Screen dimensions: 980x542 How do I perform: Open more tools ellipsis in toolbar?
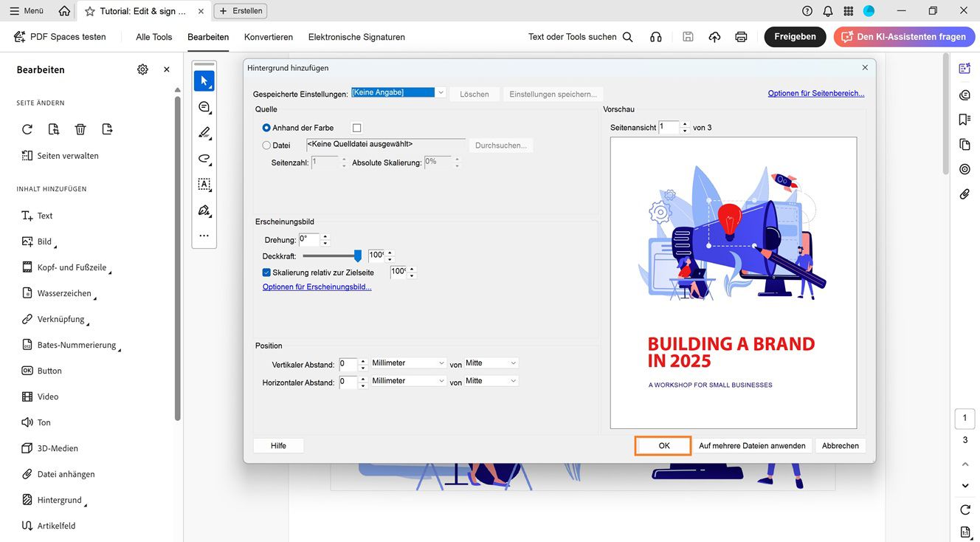[204, 236]
